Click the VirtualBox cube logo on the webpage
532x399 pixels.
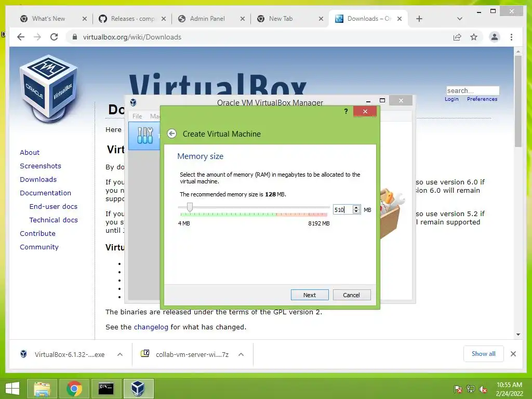point(49,89)
